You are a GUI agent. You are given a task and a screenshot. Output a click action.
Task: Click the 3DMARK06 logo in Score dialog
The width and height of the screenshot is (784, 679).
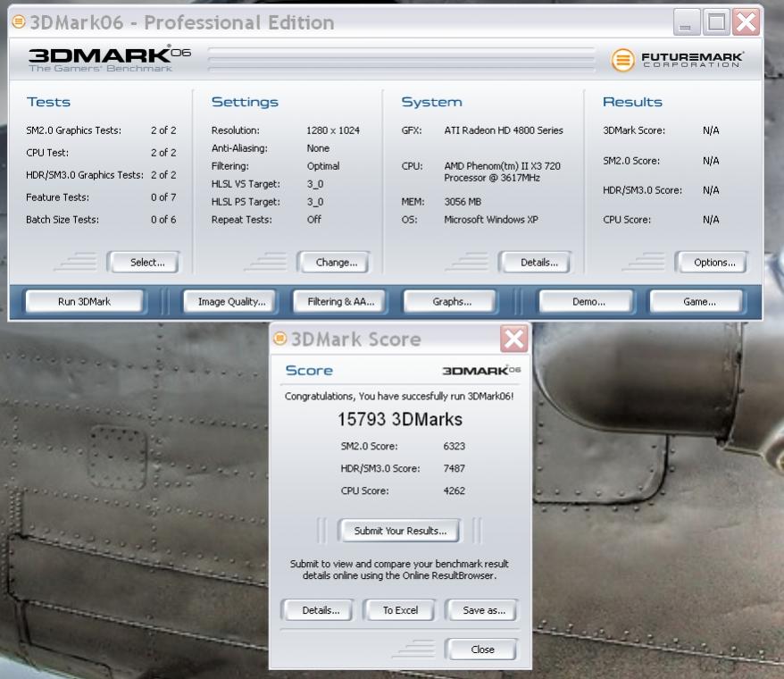point(481,370)
